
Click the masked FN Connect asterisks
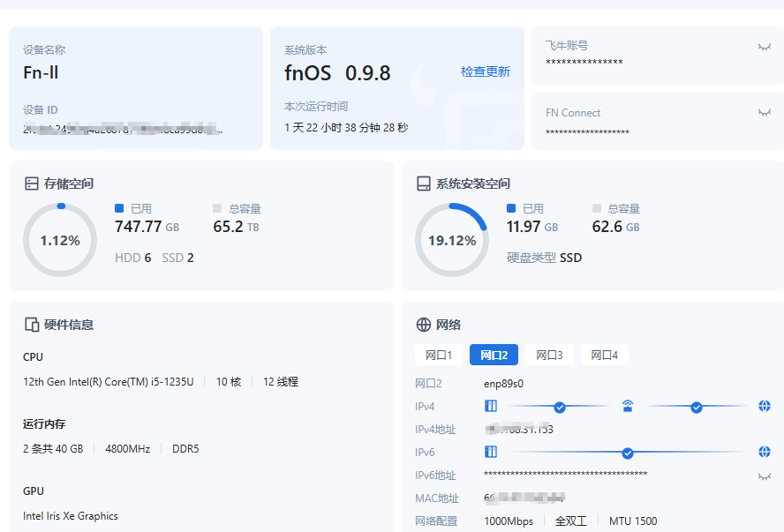(x=587, y=132)
